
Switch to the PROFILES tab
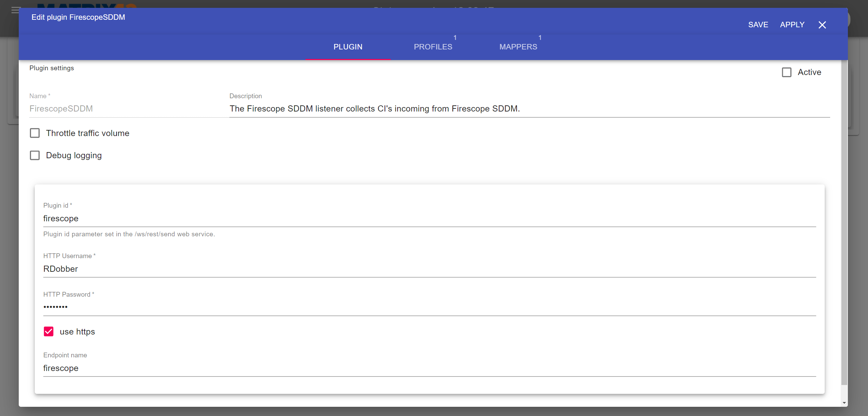click(433, 47)
